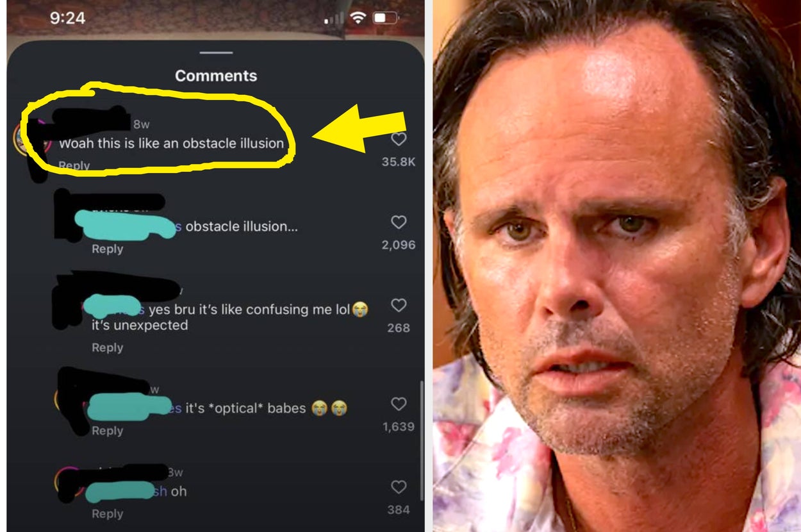Reply to the "oh" comment
The width and height of the screenshot is (801, 532).
click(x=107, y=514)
